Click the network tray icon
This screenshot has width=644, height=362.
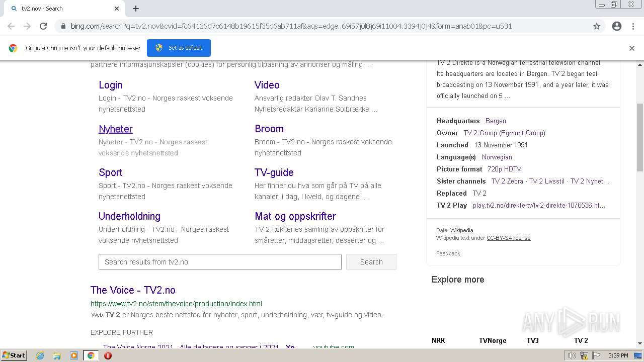tap(584, 355)
